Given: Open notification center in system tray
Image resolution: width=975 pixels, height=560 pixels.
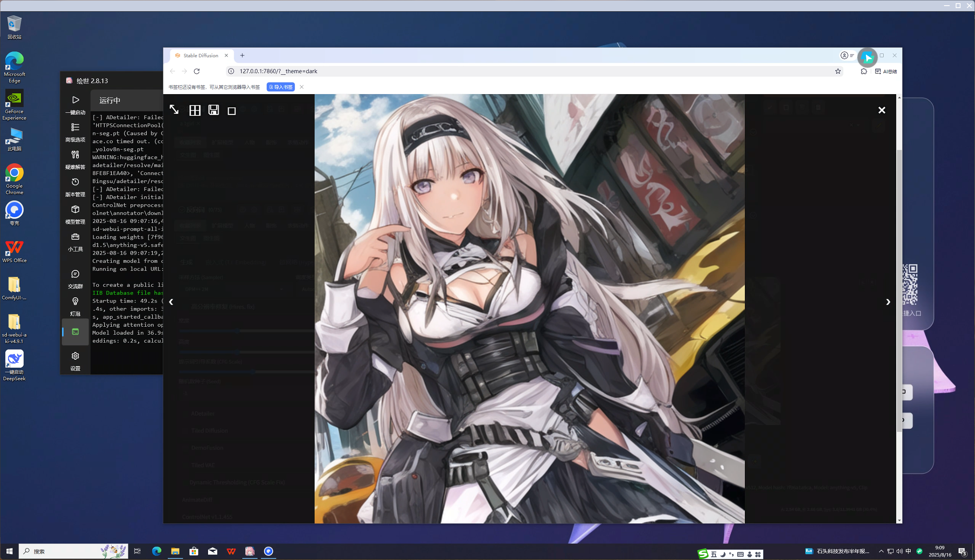Looking at the screenshot, I should 963,552.
